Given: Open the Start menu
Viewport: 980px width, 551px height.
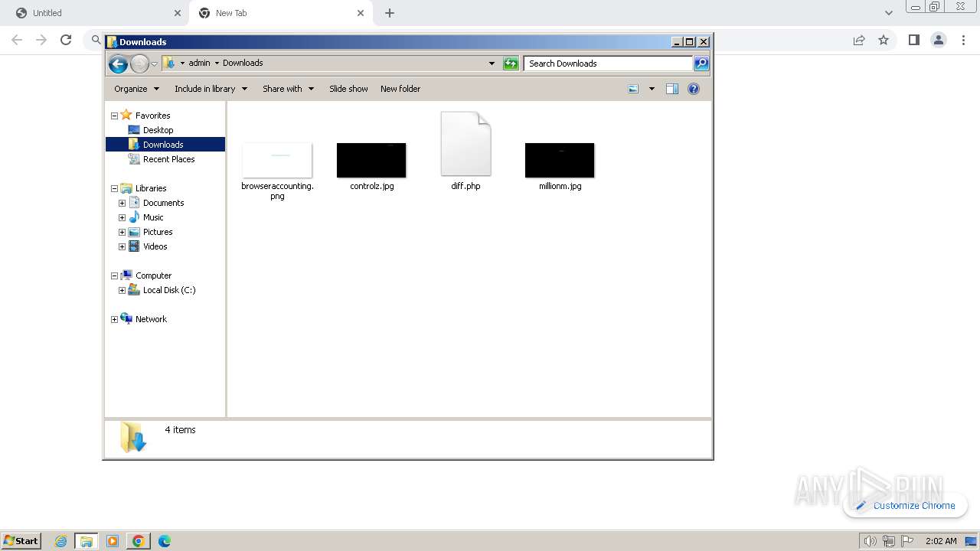Looking at the screenshot, I should 21,540.
